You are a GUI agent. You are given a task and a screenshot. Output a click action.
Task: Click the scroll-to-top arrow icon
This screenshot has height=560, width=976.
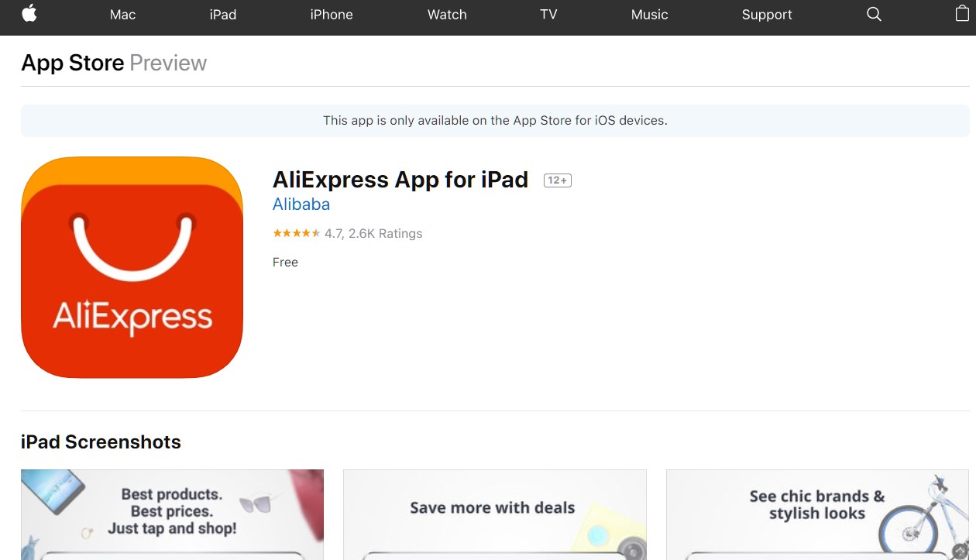point(960,551)
